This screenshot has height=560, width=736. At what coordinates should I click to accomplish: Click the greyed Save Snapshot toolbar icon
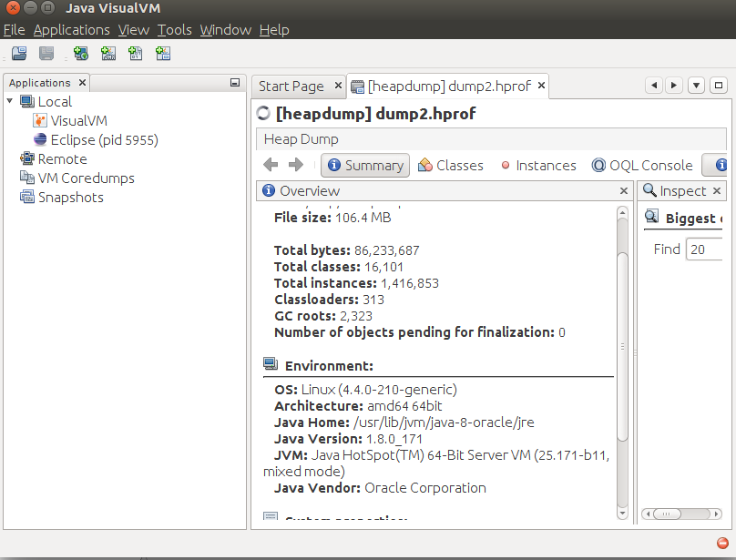tap(46, 54)
